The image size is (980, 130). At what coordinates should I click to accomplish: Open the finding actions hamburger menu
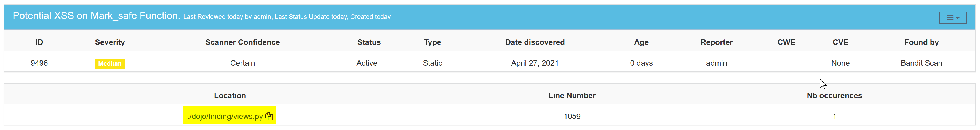tap(953, 17)
